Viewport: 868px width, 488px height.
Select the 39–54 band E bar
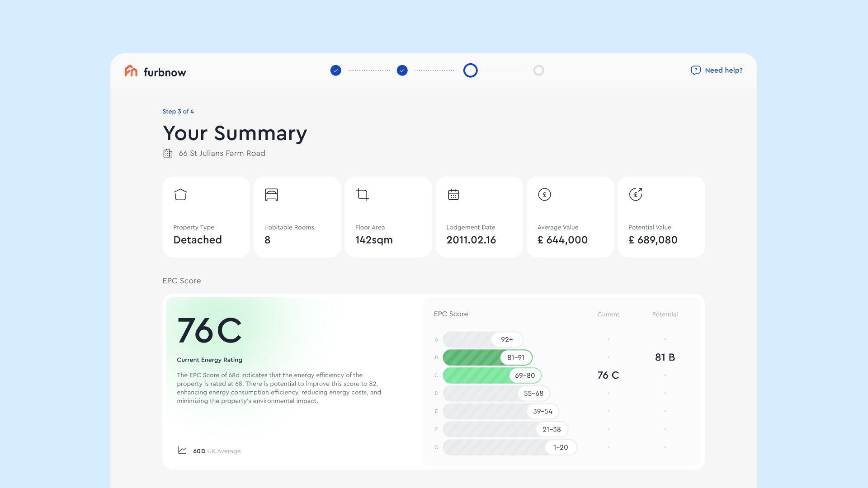501,411
